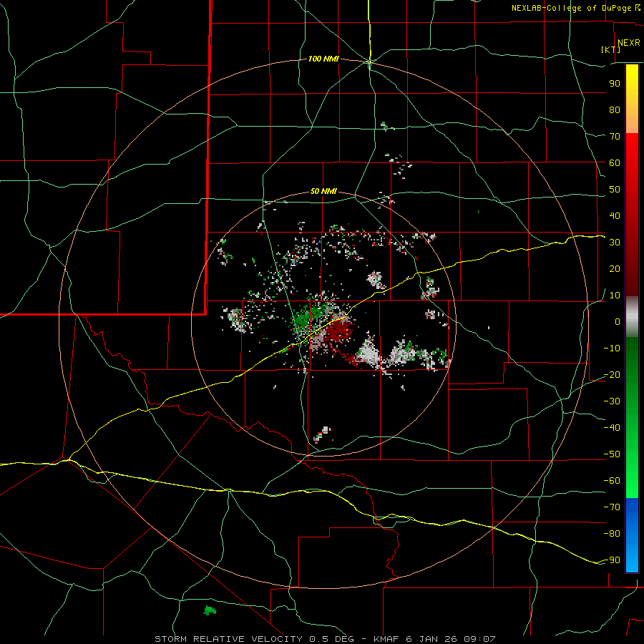The width and height of the screenshot is (644, 644).
Task: Click the 70 value on the velocity scale
Action: (x=615, y=137)
